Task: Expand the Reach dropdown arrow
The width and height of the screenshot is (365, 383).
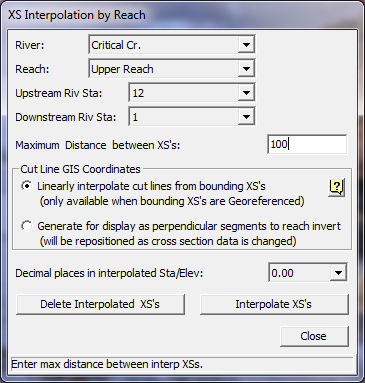Action: (x=246, y=69)
